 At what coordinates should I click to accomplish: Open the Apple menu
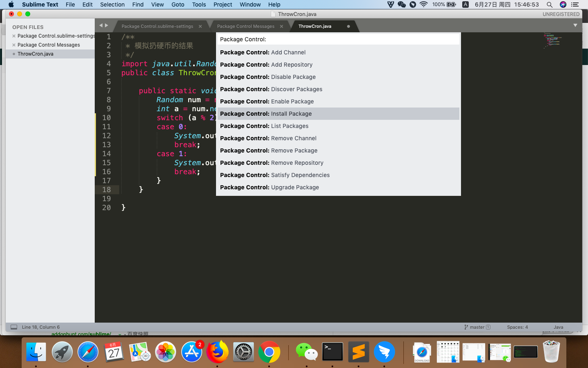(11, 4)
